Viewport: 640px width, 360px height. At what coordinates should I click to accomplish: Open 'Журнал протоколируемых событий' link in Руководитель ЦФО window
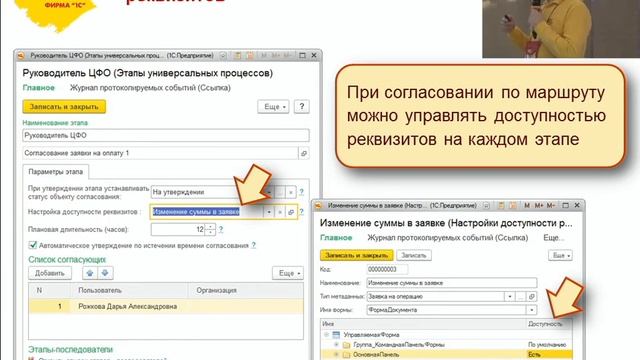[150, 88]
